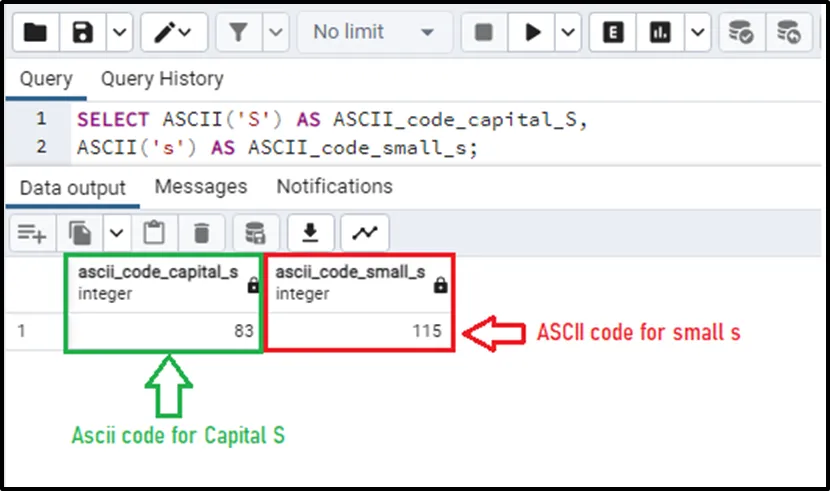Click the cell containing value 115
Image resolution: width=830 pixels, height=491 pixels.
(x=362, y=331)
